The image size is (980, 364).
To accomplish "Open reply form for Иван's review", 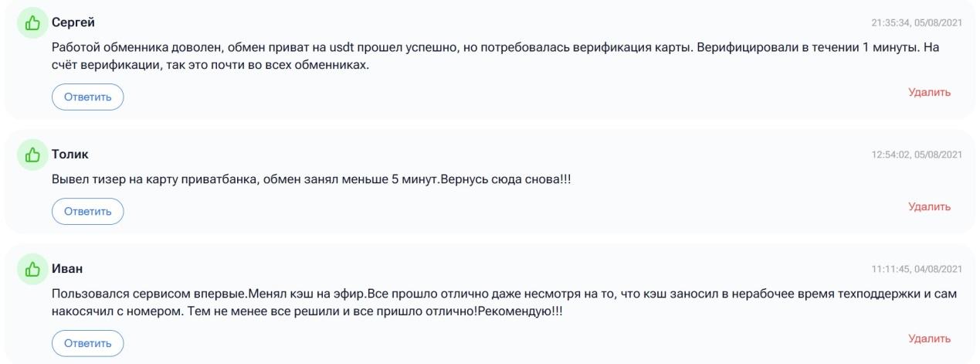I will 88,343.
